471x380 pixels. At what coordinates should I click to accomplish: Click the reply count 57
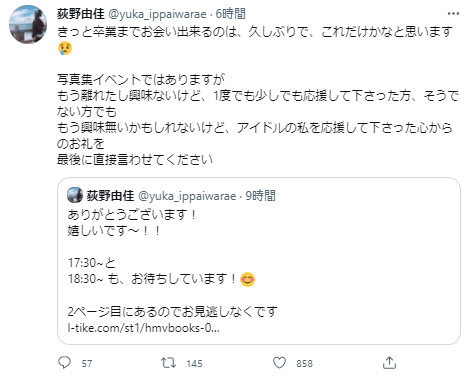click(87, 363)
